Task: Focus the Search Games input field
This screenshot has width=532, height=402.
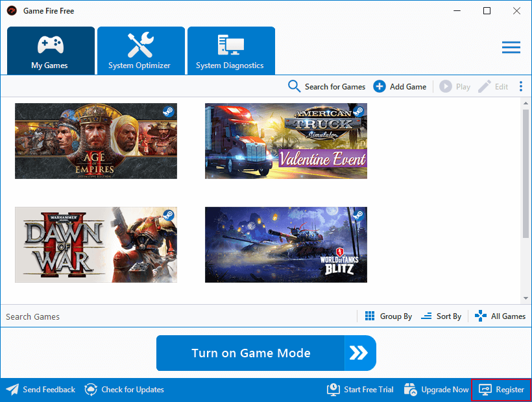Action: pyautogui.click(x=178, y=316)
